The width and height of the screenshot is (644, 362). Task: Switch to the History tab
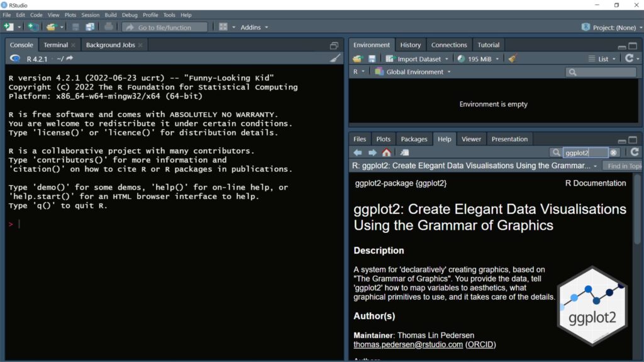(410, 45)
